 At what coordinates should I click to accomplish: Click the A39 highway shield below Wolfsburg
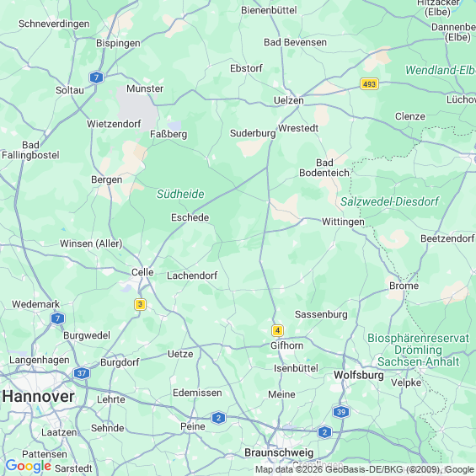click(x=341, y=412)
